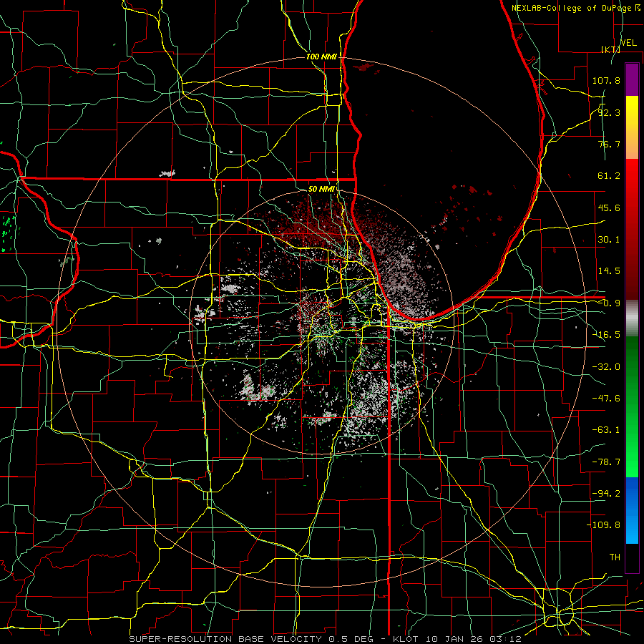644x644 pixels.
Task: Click the TH label below the color scale
Action: point(615,557)
